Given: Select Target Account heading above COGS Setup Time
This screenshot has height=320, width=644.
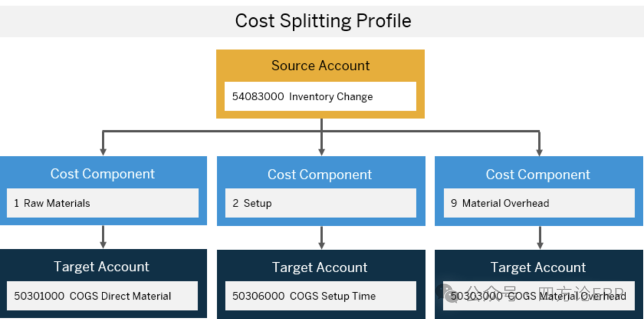Looking at the screenshot, I should 320,267.
